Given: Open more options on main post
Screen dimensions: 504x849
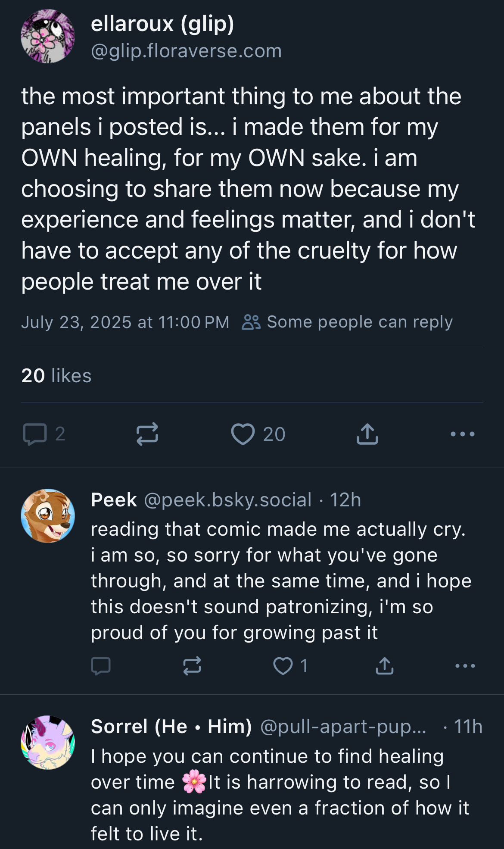Looking at the screenshot, I should click(463, 434).
